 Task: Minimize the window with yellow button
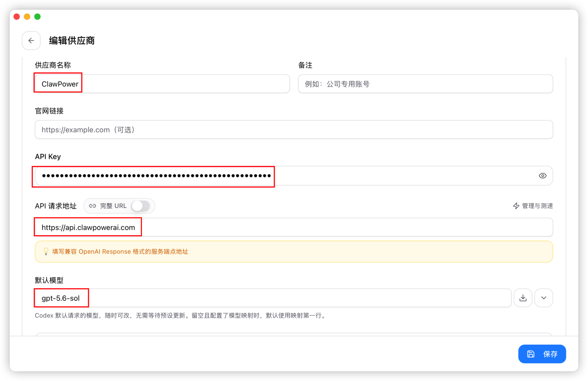(x=27, y=17)
